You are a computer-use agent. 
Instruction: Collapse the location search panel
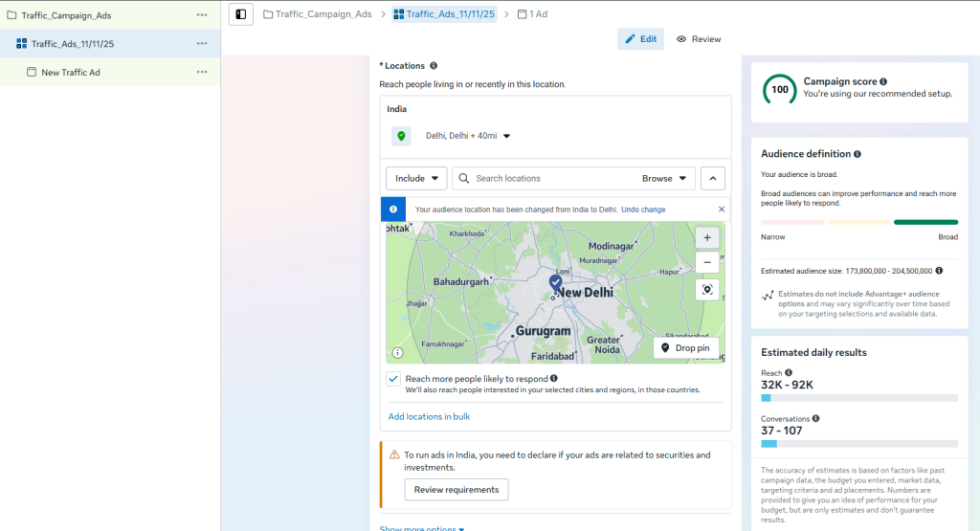click(713, 178)
